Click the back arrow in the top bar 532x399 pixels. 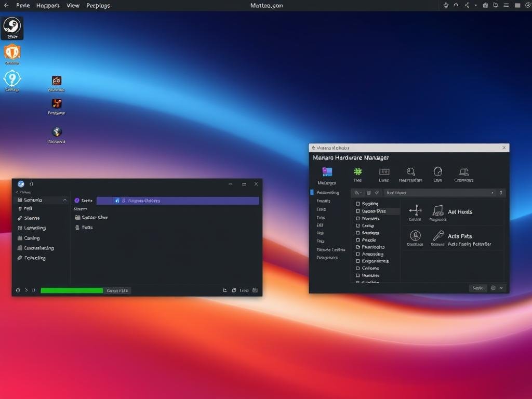6,5
